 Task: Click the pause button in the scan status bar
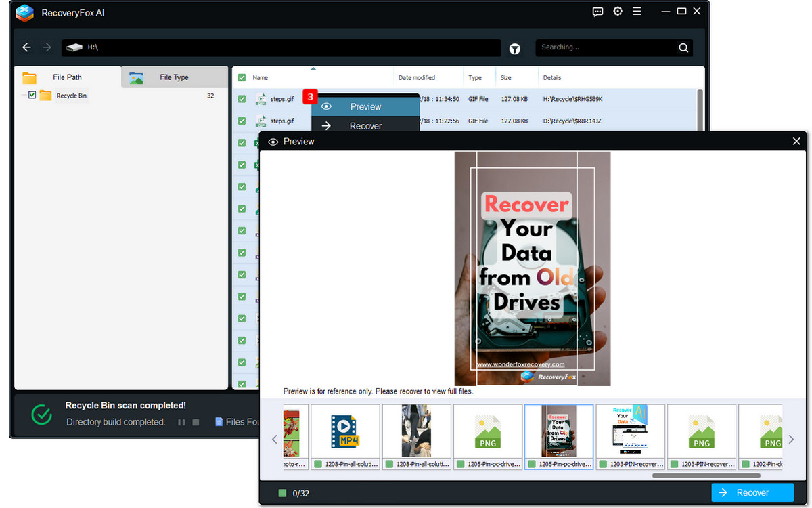[181, 422]
